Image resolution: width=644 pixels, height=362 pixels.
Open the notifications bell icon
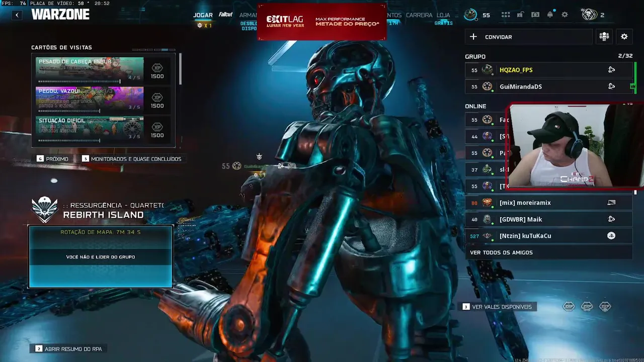pyautogui.click(x=550, y=15)
